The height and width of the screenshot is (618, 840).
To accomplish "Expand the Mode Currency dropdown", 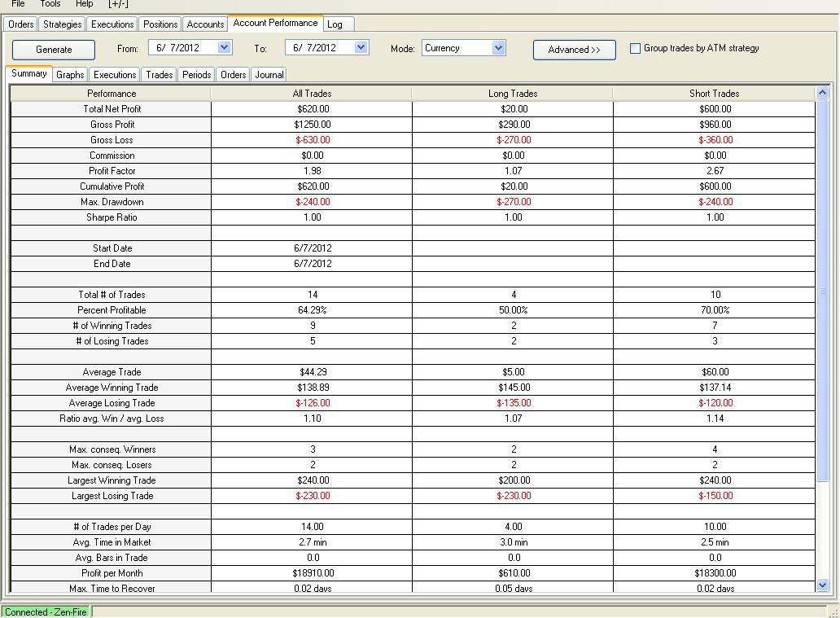I will [x=499, y=48].
